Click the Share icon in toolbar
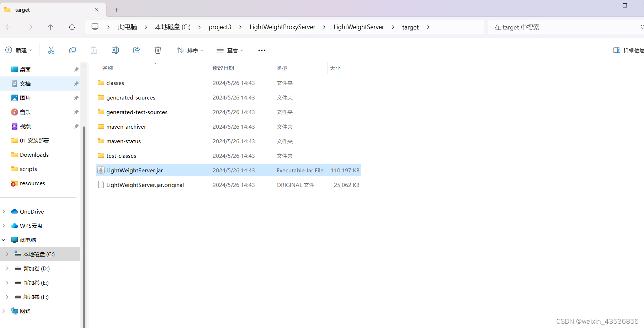This screenshot has width=644, height=328. tap(137, 50)
